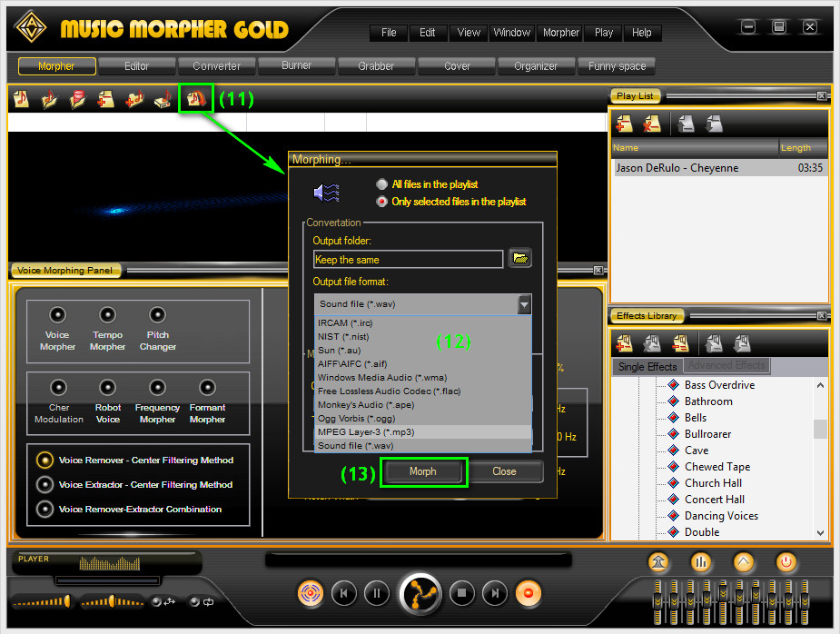Select the Concert Hall effect
This screenshot has width=840, height=634.
pyautogui.click(x=714, y=500)
